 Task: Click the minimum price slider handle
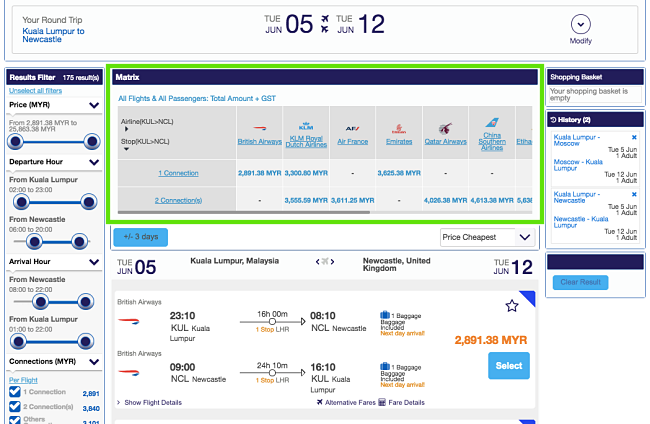coord(16,142)
